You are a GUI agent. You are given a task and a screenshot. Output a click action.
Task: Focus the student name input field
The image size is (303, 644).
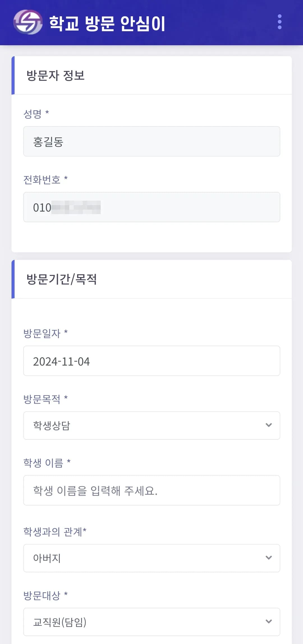coord(151,490)
